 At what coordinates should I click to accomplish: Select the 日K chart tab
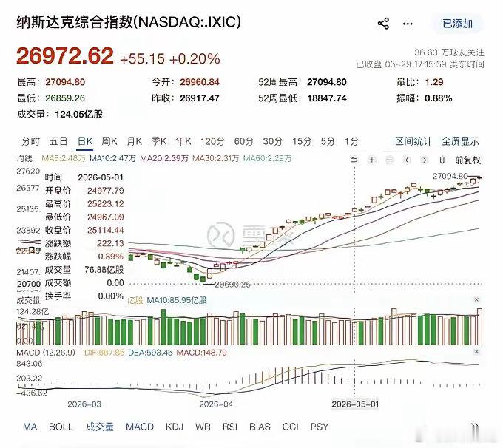(85, 141)
